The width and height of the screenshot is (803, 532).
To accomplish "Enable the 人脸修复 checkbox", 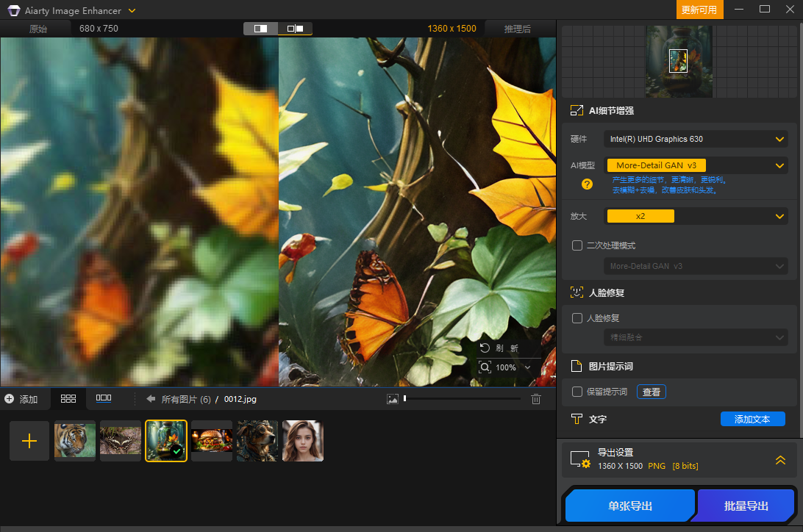I will pos(577,318).
